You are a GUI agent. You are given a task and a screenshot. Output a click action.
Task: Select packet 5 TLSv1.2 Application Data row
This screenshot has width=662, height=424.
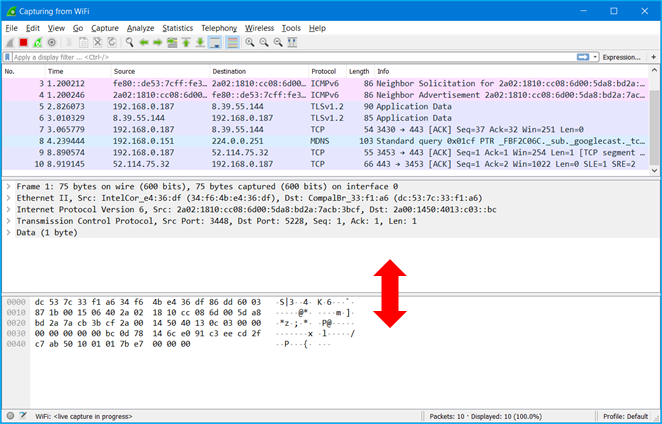click(326, 106)
